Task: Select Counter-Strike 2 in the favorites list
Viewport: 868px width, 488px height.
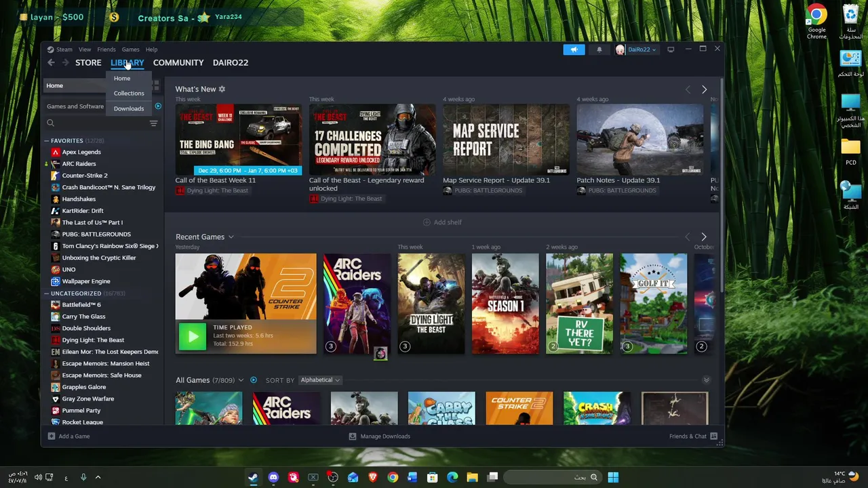Action: click(x=85, y=176)
